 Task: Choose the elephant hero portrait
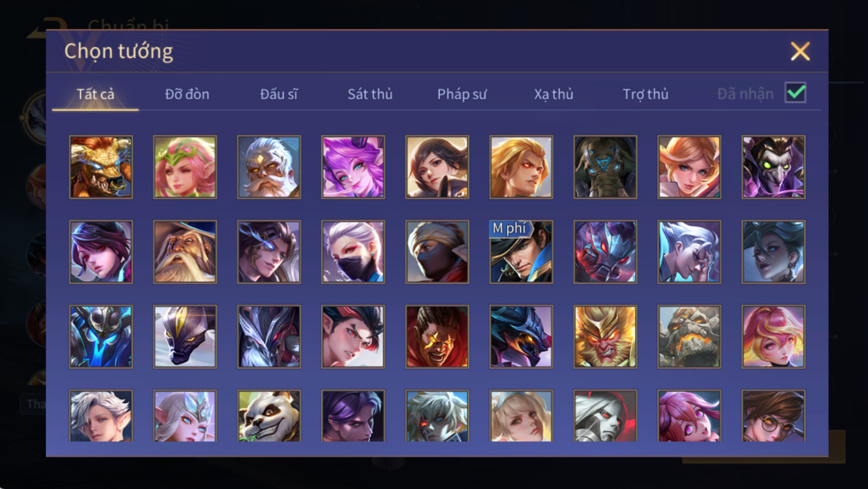click(605, 167)
